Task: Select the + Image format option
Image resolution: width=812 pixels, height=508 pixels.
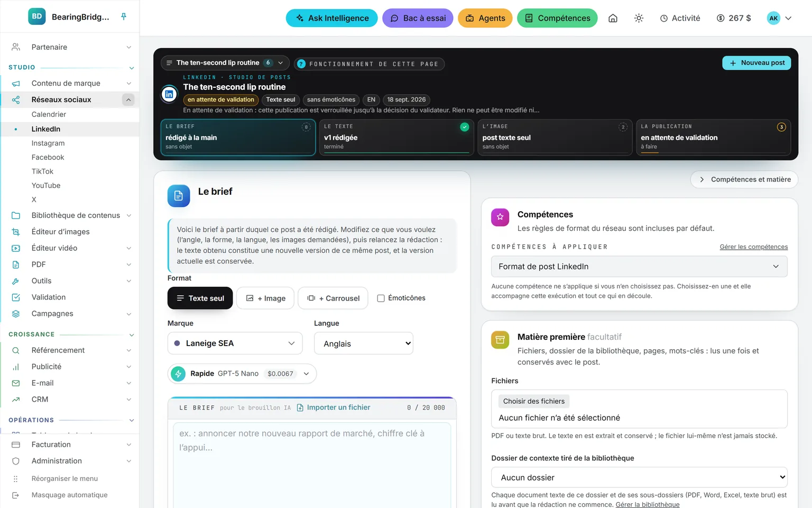Action: (265, 298)
